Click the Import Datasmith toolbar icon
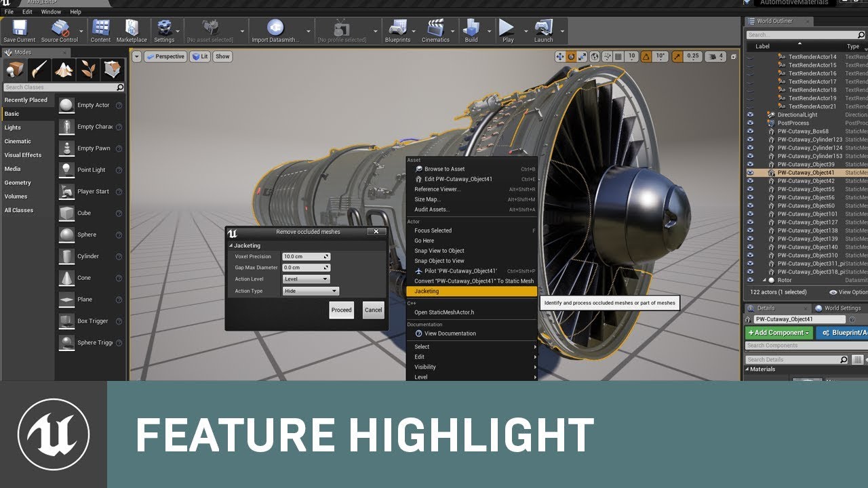The width and height of the screenshot is (868, 488). point(275,28)
